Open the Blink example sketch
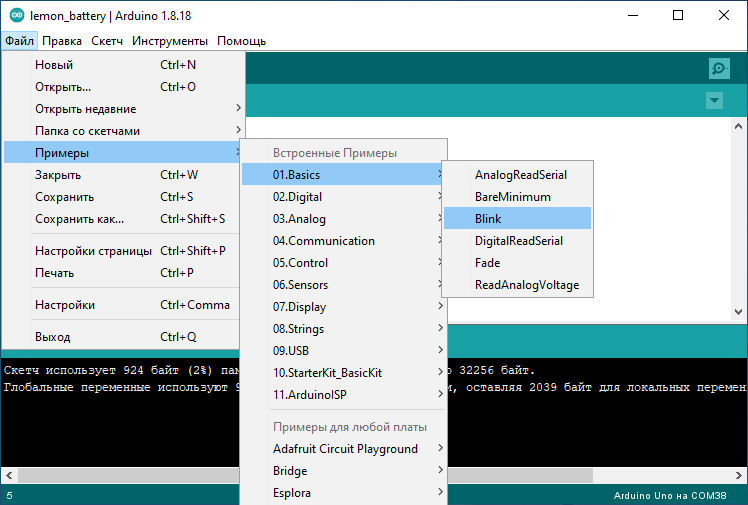The width and height of the screenshot is (748, 505). [518, 218]
